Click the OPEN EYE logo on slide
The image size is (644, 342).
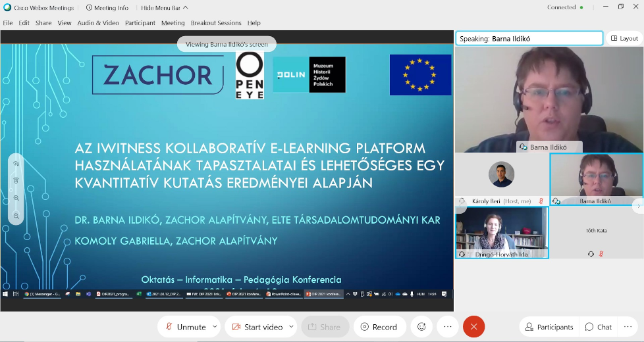pos(250,76)
